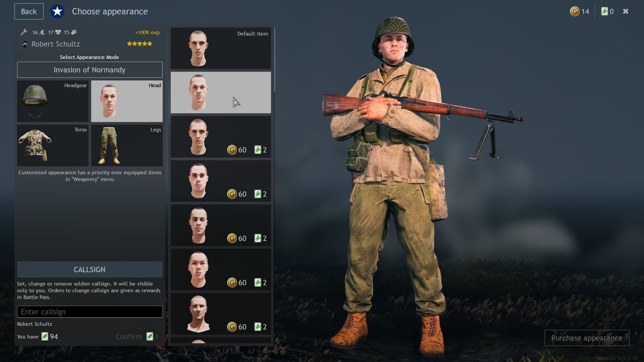The height and width of the screenshot is (362, 644).
Task: Choose the first head priced 60 gold
Action: (221, 137)
